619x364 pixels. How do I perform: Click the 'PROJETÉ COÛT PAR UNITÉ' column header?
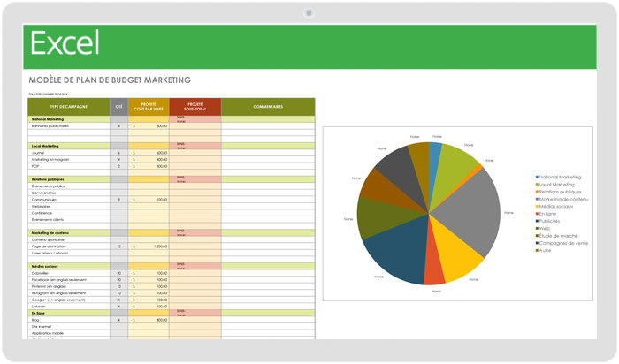pos(149,107)
